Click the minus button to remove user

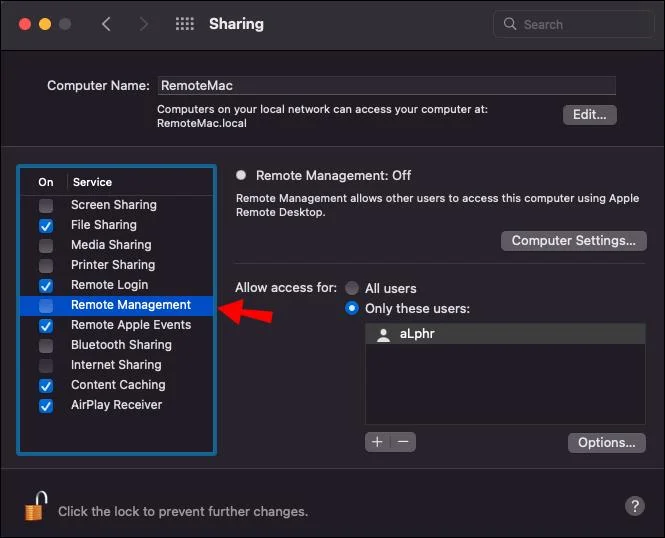click(402, 441)
